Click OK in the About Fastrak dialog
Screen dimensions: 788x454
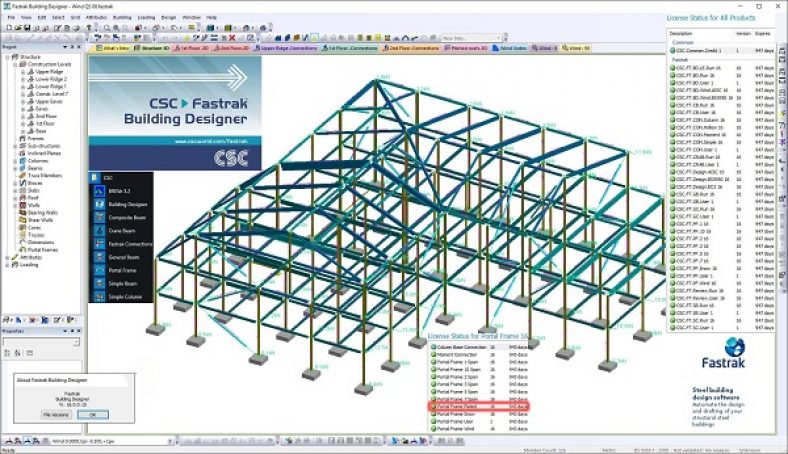(92, 415)
